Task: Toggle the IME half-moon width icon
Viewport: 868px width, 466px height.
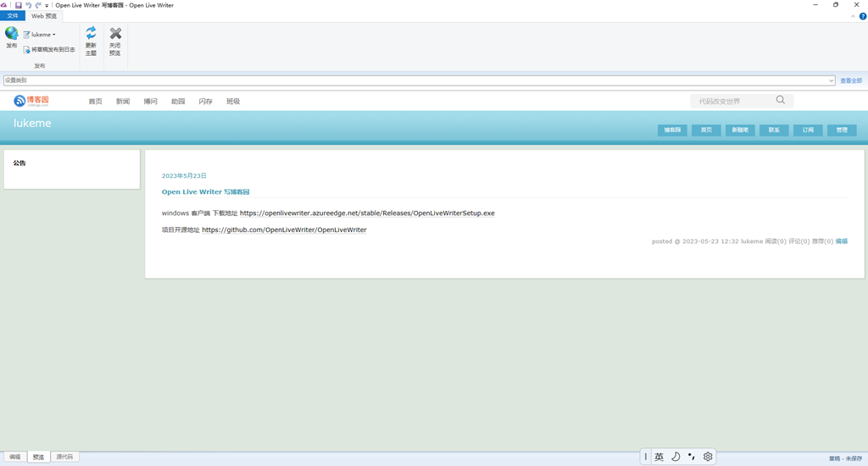Action: [x=676, y=457]
